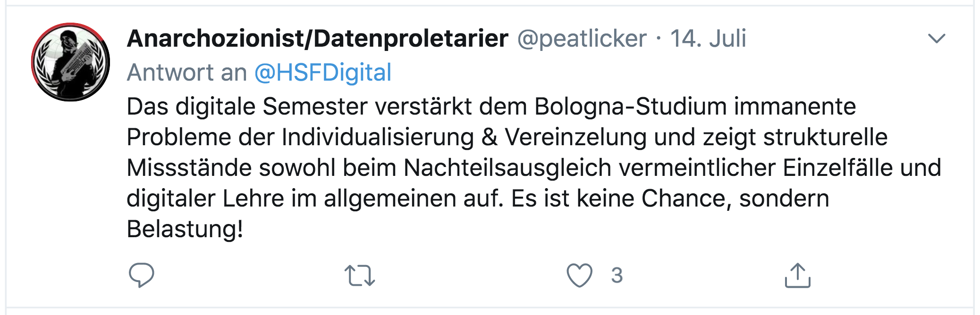The width and height of the screenshot is (980, 315).
Task: Share the tweet via upload arrow icon
Action: [797, 275]
